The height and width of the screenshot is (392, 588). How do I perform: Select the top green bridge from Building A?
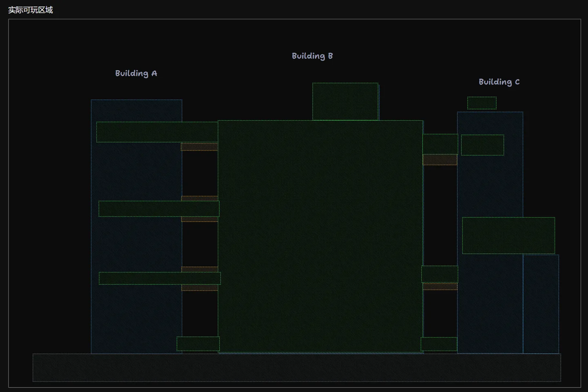157,132
